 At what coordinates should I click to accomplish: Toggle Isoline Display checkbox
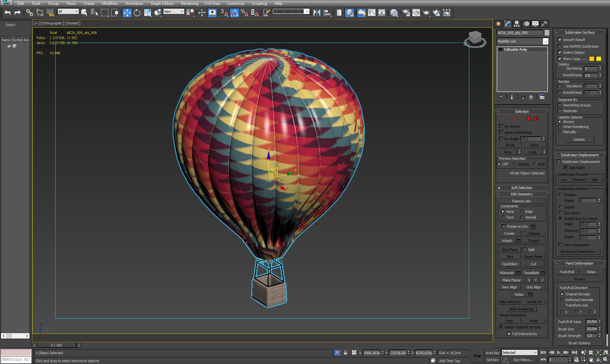click(x=560, y=52)
